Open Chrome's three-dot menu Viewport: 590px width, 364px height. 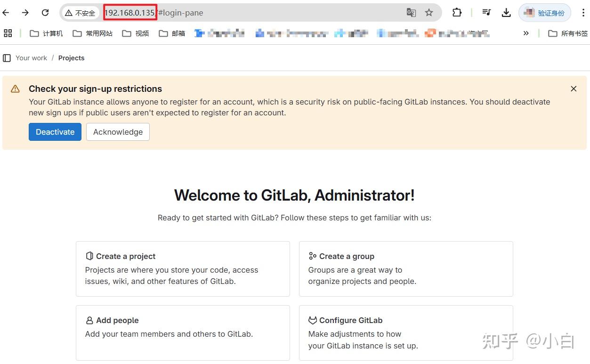pos(583,13)
